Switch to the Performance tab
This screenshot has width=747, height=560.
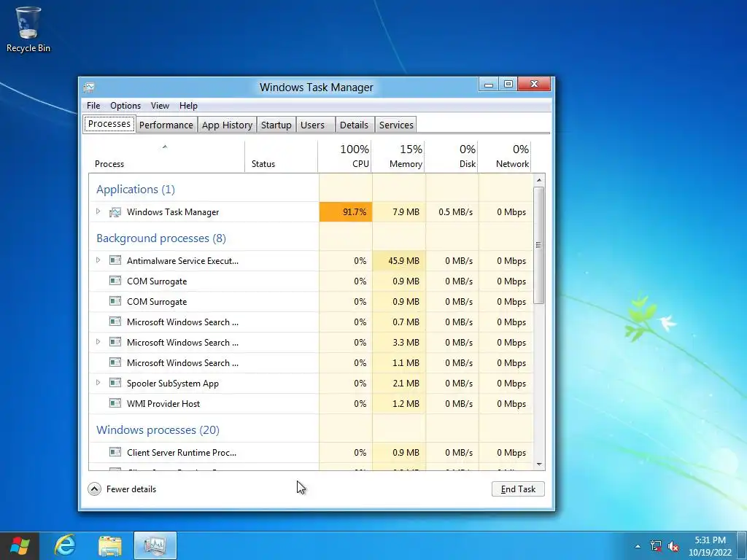pos(166,125)
